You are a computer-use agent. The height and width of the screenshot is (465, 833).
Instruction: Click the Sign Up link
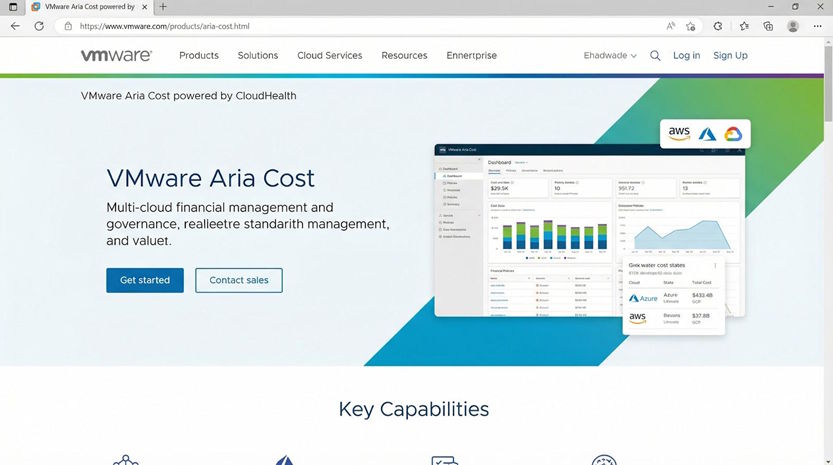(730, 55)
